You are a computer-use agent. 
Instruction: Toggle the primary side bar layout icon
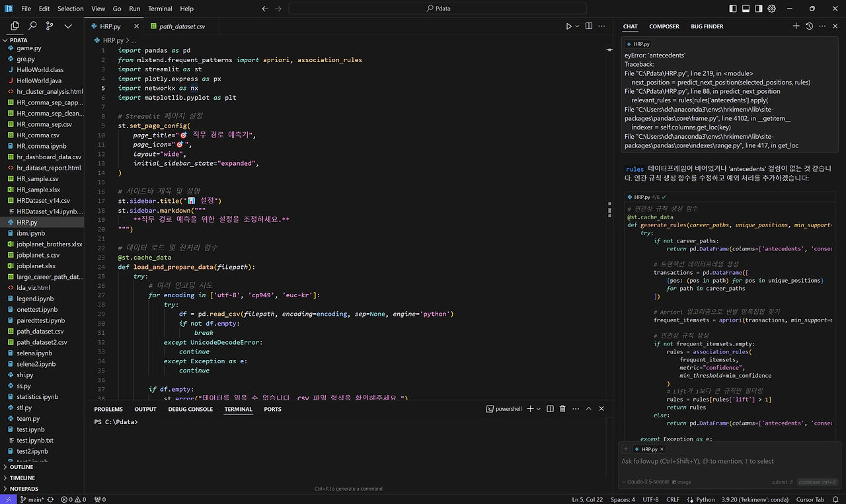pyautogui.click(x=732, y=9)
